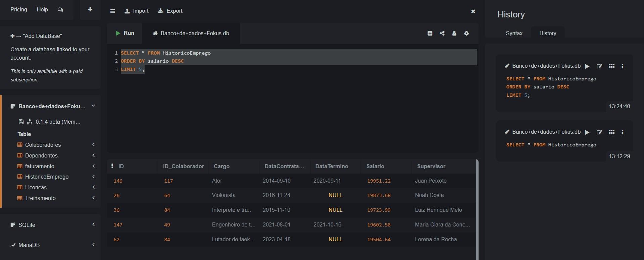The height and width of the screenshot is (260, 644).
Task: Click the ID_Colaborador column header
Action: pos(183,166)
